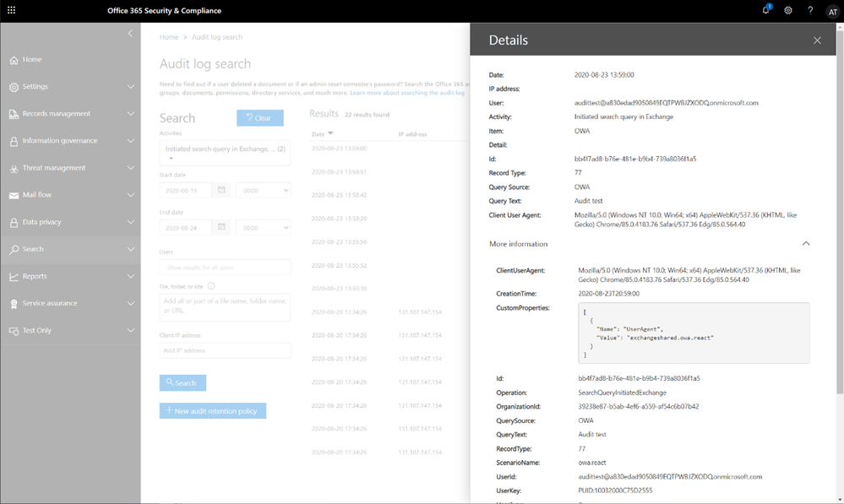Sort results by Date column header

(x=323, y=134)
